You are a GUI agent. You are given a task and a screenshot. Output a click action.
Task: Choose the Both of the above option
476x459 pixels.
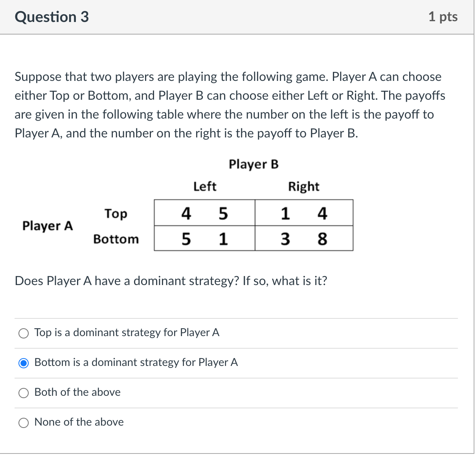tap(24, 393)
